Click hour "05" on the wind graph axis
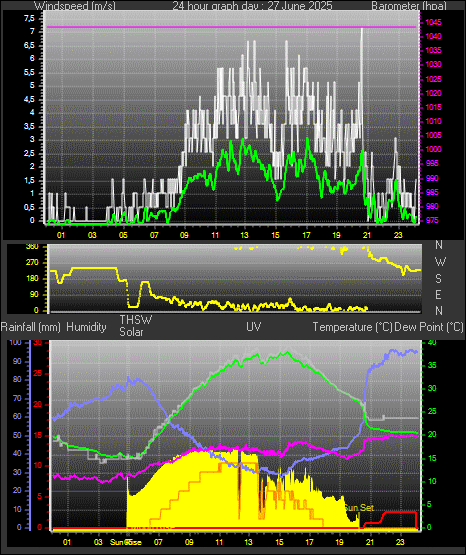 tap(123, 235)
